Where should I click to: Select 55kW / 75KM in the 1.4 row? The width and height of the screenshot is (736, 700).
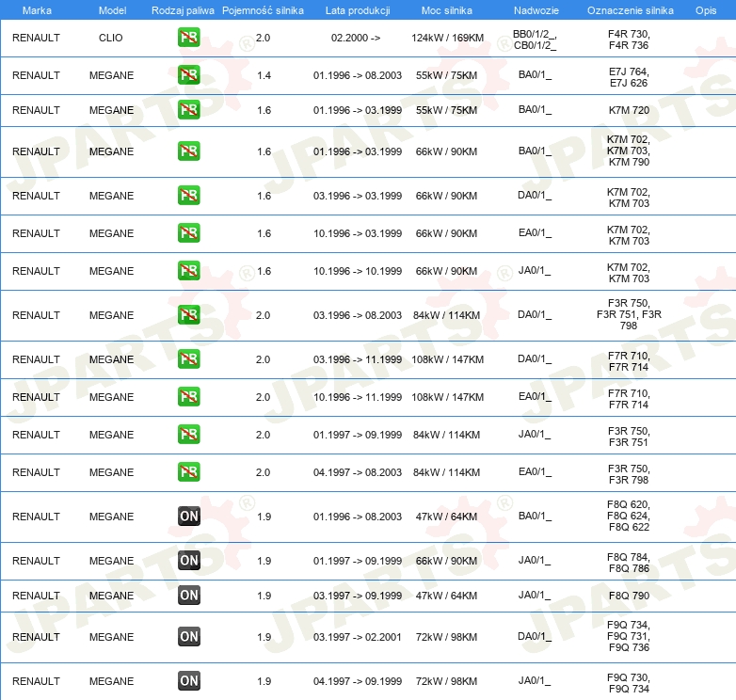[446, 75]
